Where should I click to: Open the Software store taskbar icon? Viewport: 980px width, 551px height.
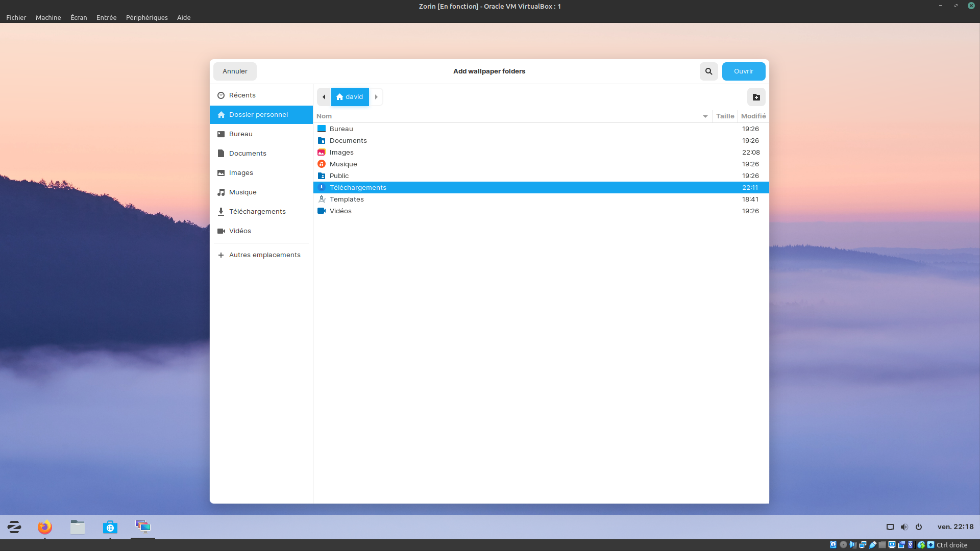(110, 527)
